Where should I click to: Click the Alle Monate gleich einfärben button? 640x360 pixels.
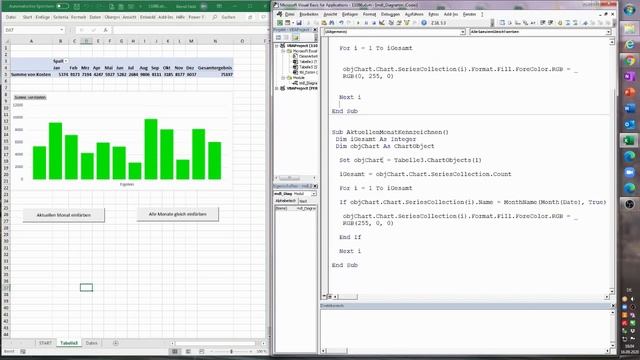point(178,214)
